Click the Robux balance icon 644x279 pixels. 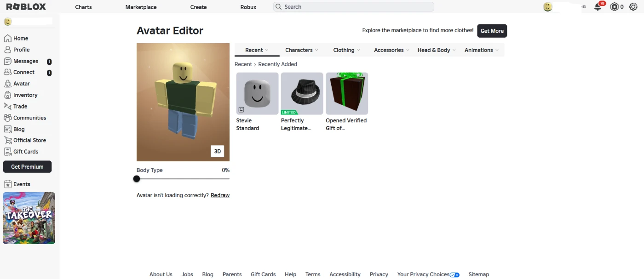(614, 7)
